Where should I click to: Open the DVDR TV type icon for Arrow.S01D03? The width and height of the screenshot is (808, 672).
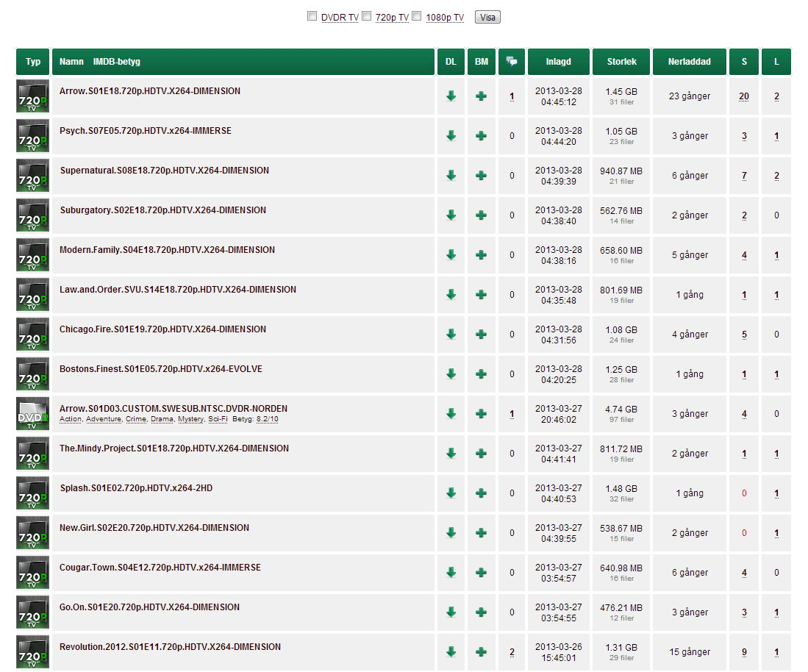pos(32,413)
